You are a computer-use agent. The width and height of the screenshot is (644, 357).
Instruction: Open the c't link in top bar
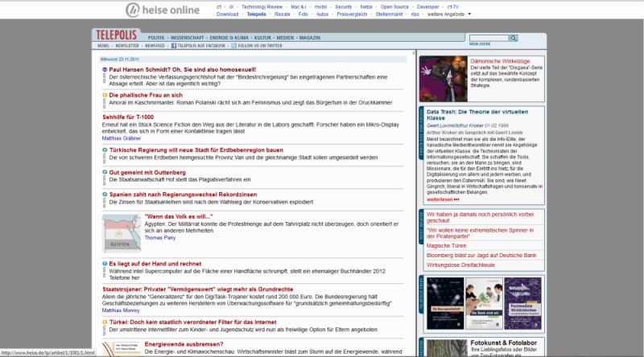219,7
